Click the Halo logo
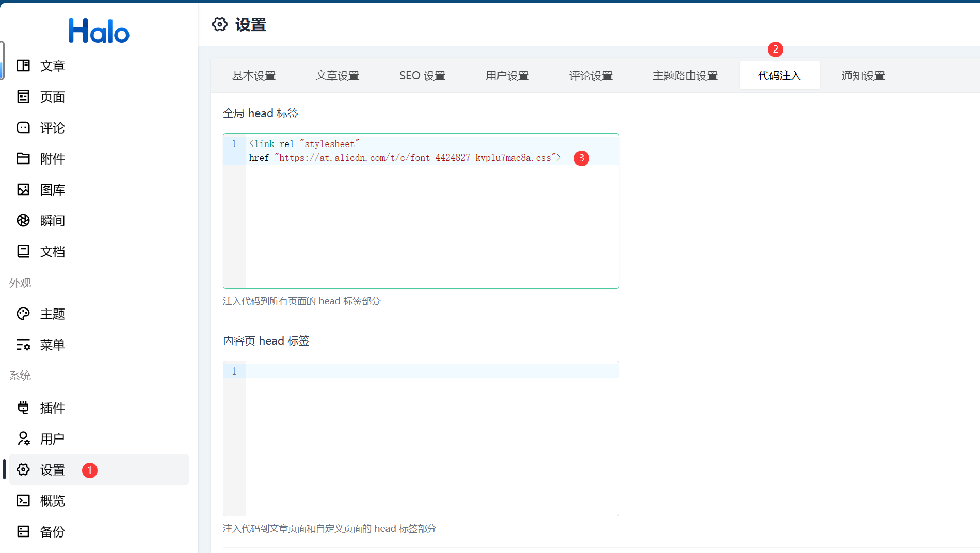The height and width of the screenshot is (553, 980). (99, 31)
